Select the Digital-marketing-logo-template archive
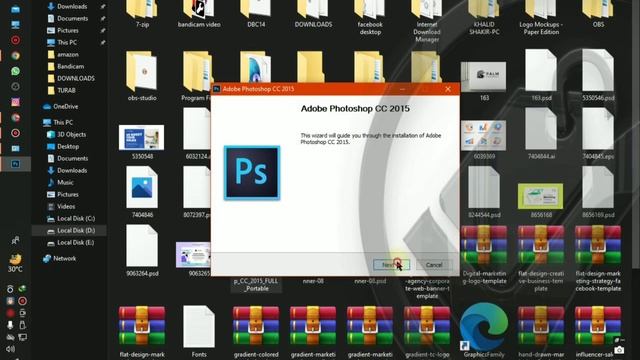 pyautogui.click(x=484, y=255)
